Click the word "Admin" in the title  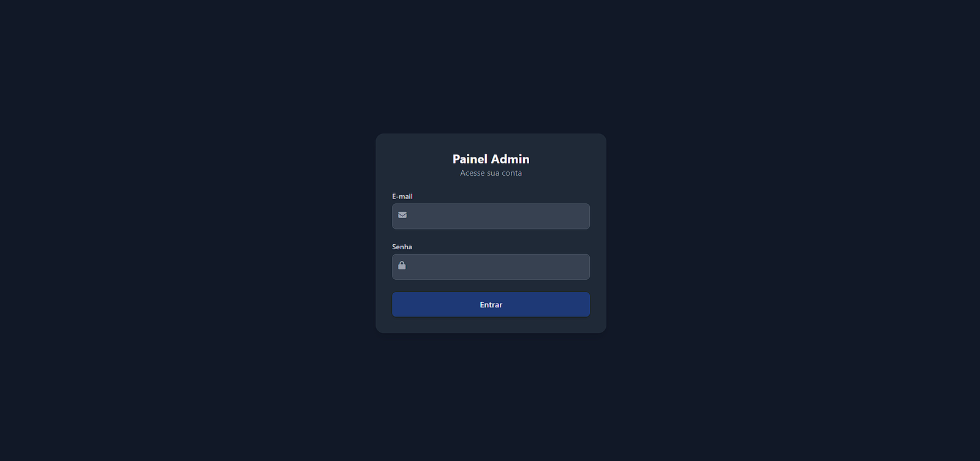510,159
